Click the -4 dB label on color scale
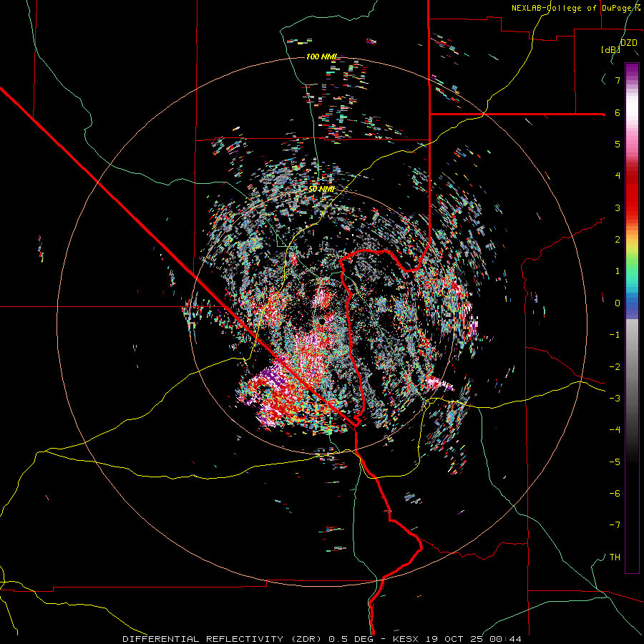Image resolution: width=644 pixels, height=644 pixels. click(615, 430)
